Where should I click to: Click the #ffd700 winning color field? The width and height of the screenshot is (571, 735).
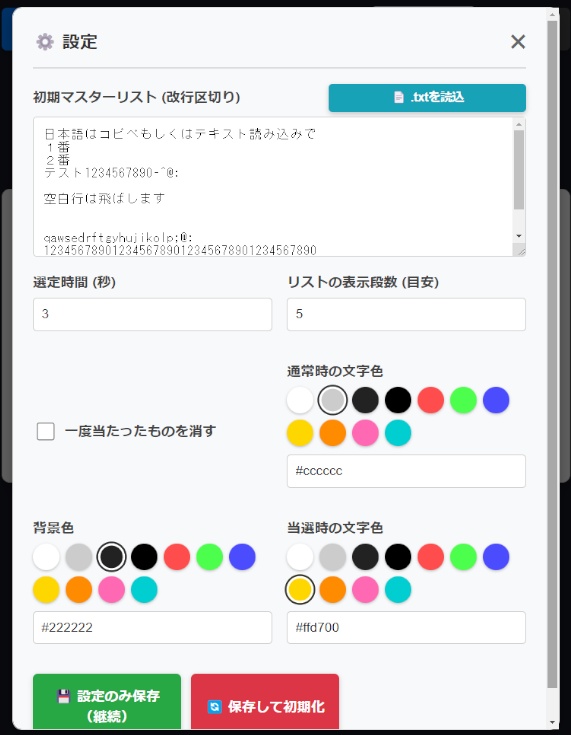406,627
